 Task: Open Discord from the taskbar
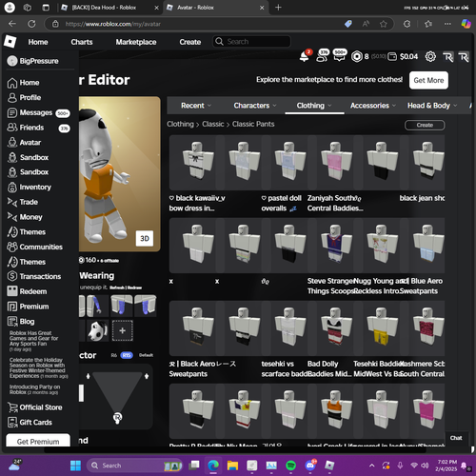[x=310, y=466]
